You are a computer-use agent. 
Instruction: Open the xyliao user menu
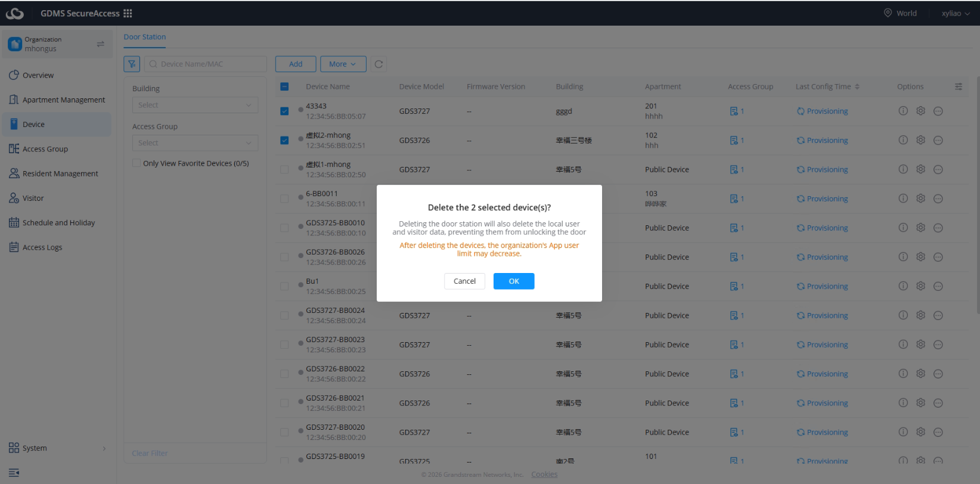tap(956, 13)
